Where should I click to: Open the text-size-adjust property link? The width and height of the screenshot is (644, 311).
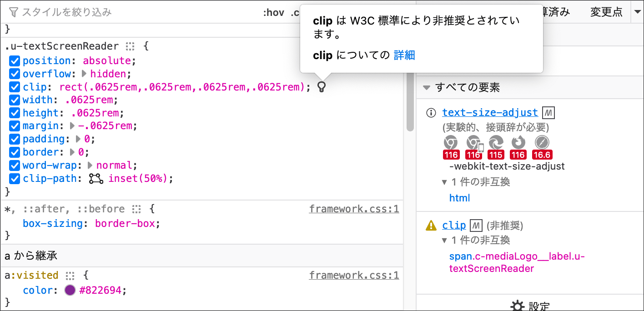[x=490, y=113]
